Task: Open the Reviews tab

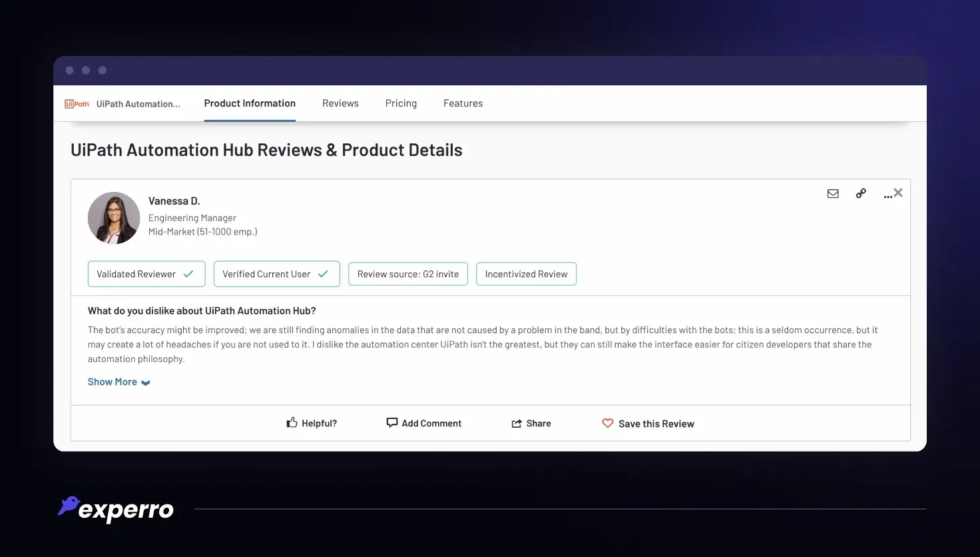Action: (340, 103)
